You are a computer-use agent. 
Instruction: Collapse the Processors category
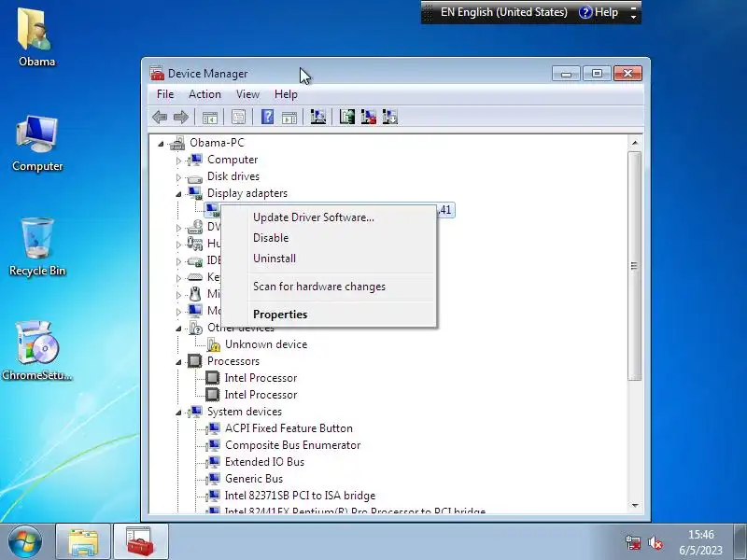[178, 362]
